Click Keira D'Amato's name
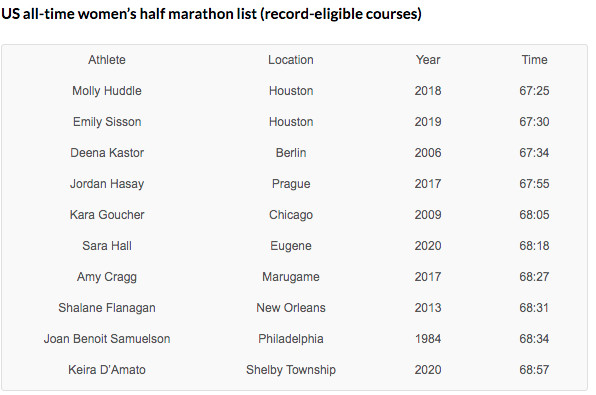This screenshot has width=596, height=395. [107, 370]
